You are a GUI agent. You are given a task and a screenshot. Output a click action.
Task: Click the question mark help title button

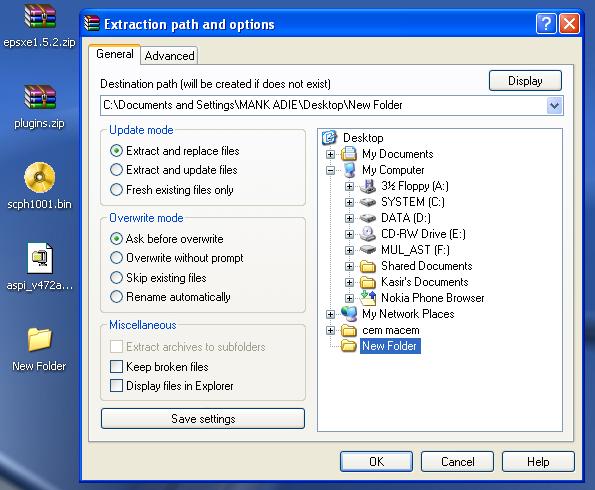546,24
